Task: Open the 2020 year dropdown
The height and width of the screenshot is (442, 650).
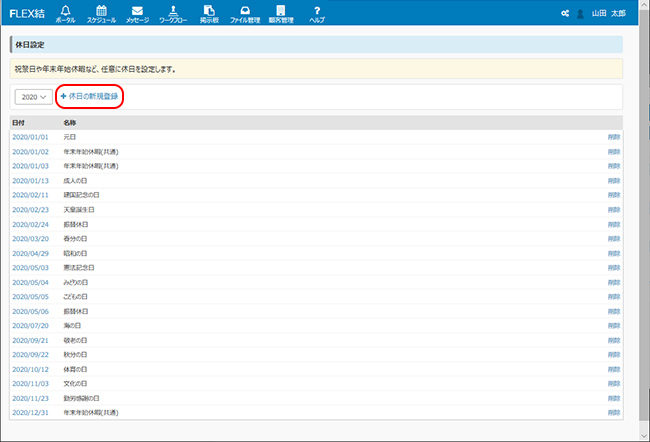Action: point(34,97)
